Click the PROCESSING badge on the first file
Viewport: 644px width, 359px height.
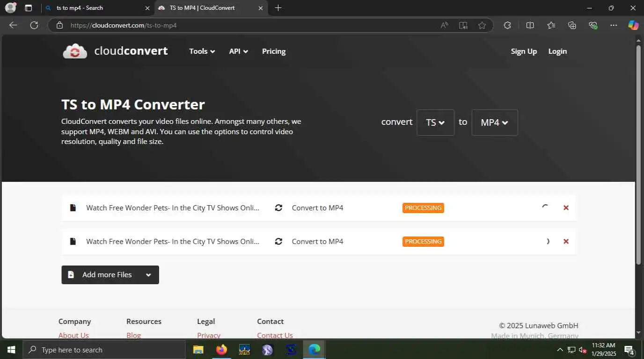(423, 208)
